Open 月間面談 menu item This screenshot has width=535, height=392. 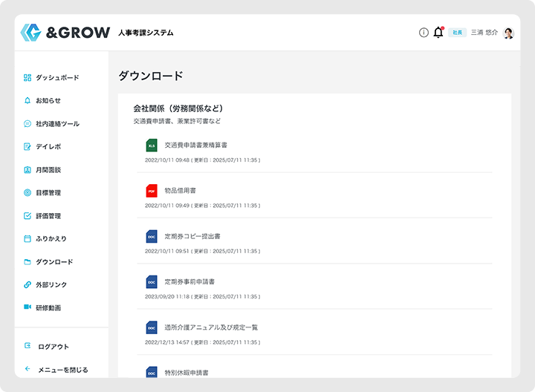[x=48, y=170]
